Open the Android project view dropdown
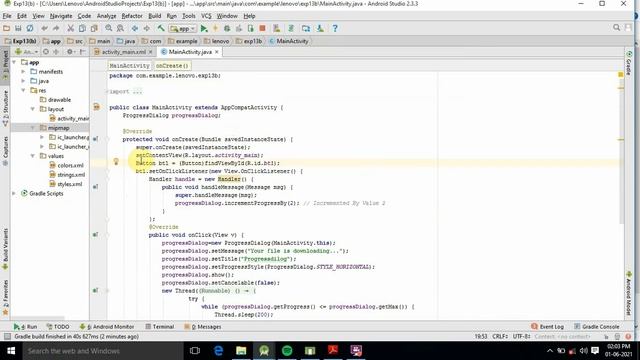This screenshot has height=360, width=640. click(x=27, y=52)
